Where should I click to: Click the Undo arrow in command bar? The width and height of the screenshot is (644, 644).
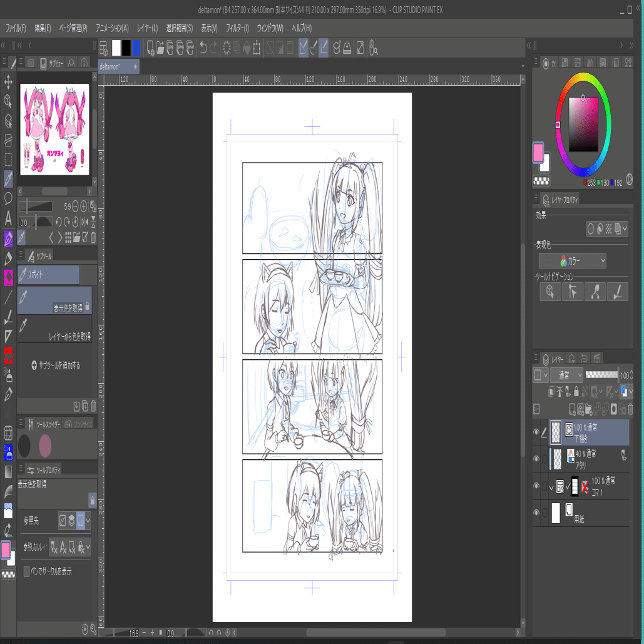(203, 48)
